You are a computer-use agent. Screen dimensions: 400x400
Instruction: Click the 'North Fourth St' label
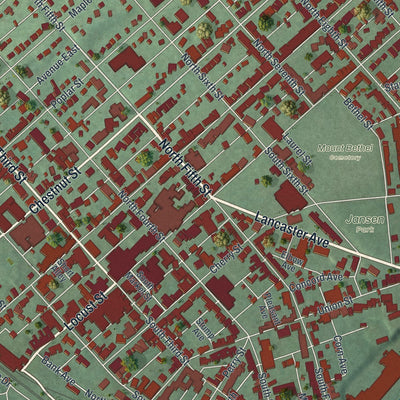point(142,216)
